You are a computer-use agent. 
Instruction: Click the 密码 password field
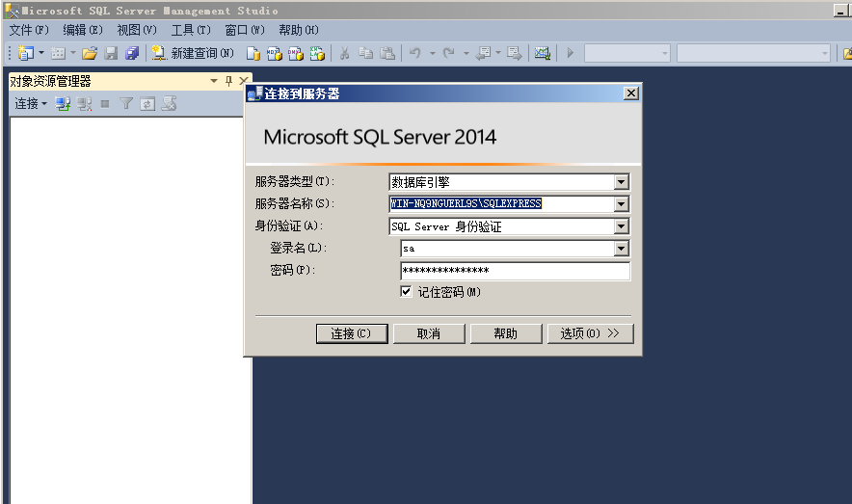(x=515, y=271)
